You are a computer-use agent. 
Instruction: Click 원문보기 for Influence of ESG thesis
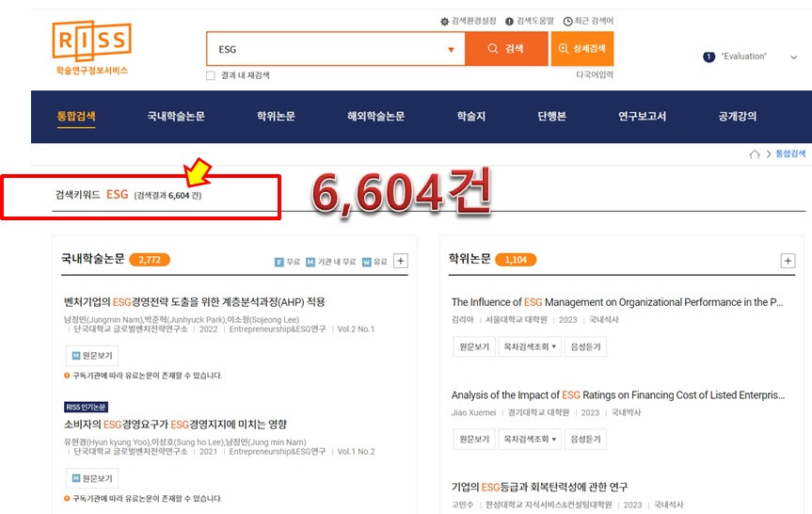click(474, 346)
